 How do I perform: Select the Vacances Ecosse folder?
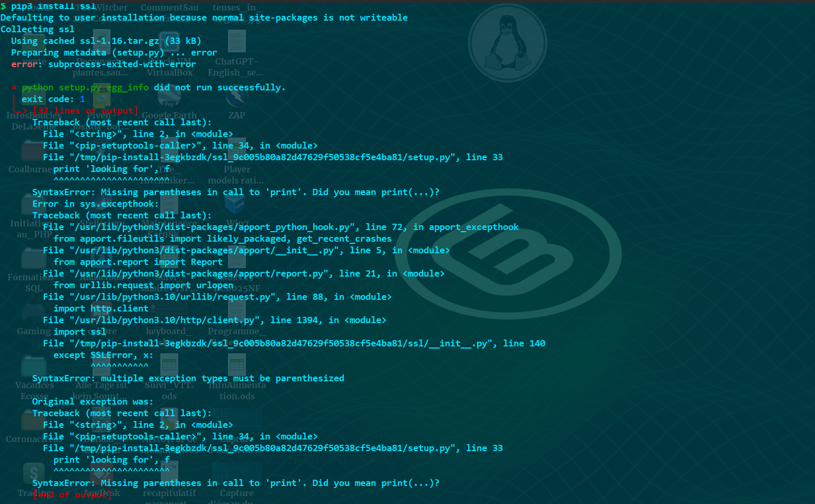(x=34, y=366)
